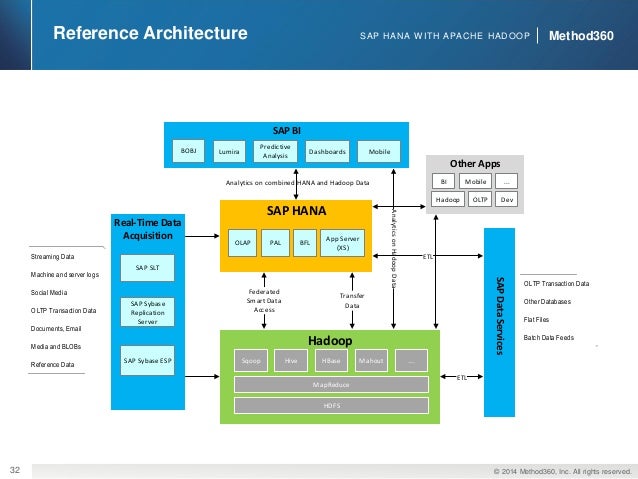Select the Media and BLOBs entry
The width and height of the screenshot is (638, 479).
click(56, 346)
